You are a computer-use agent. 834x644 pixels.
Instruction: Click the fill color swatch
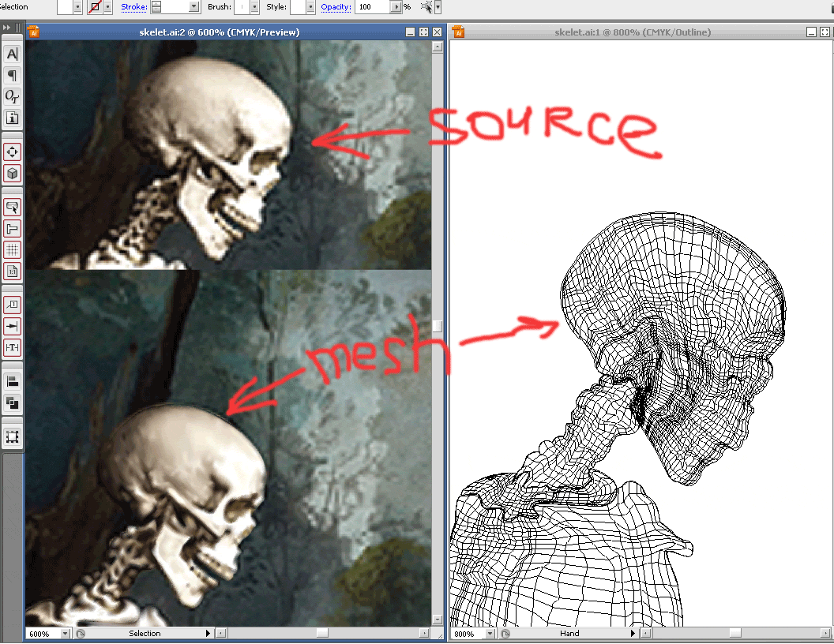65,7
